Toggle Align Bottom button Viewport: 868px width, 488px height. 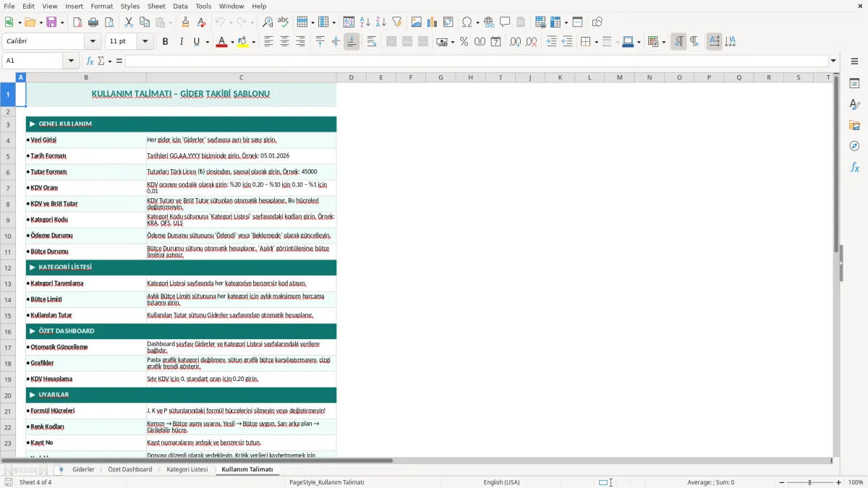coord(352,42)
